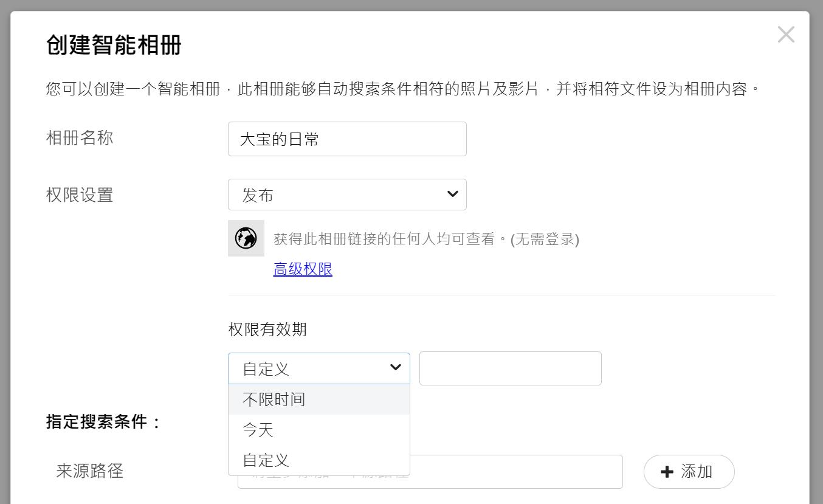
Task: Click the globe icon beside the access description
Action: tap(246, 239)
